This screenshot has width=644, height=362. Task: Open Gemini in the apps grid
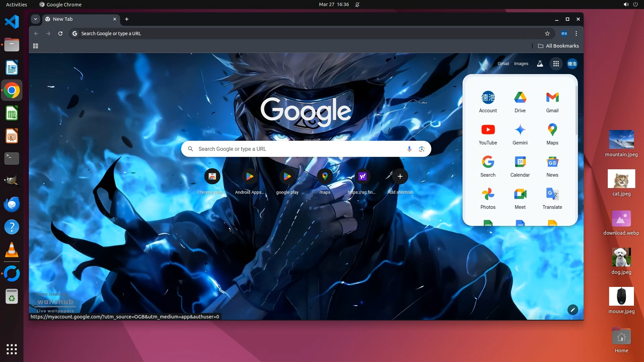pos(520,134)
